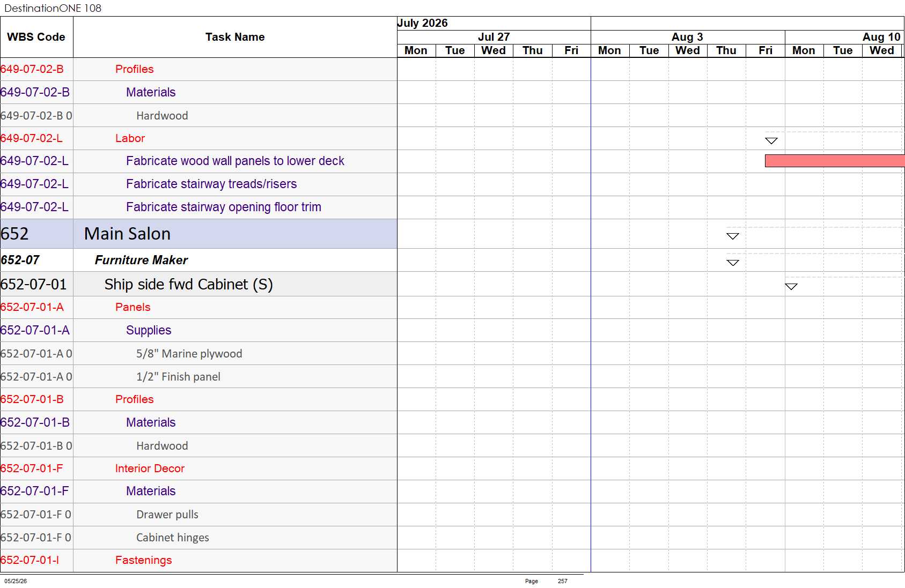Select Fabricate stairway treads/risers task
This screenshot has height=588, width=905.
click(x=198, y=184)
